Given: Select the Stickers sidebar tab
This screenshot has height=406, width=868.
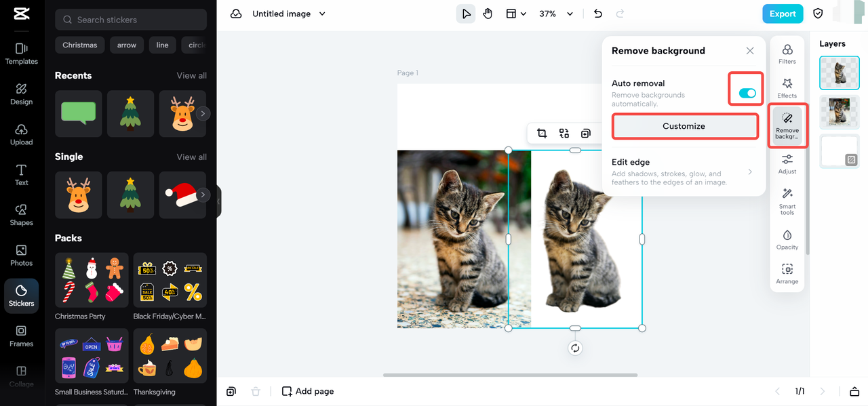Looking at the screenshot, I should (x=21, y=296).
